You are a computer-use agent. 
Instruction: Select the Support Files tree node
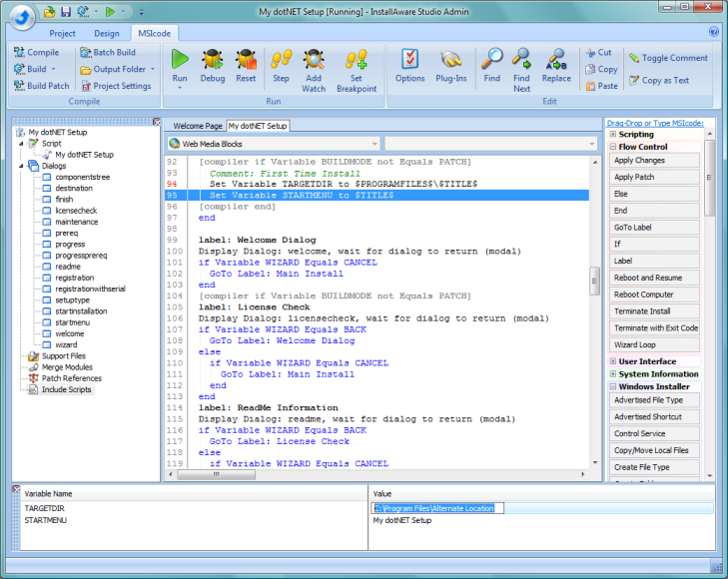click(x=64, y=356)
